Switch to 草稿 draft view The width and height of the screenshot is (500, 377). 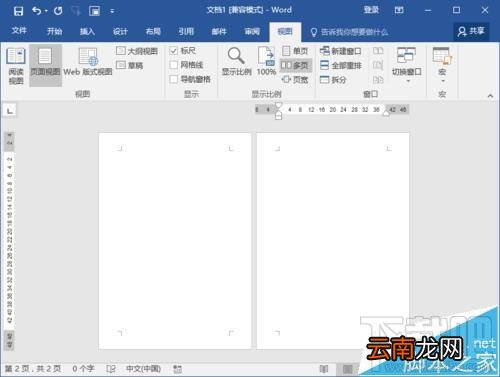(x=130, y=65)
